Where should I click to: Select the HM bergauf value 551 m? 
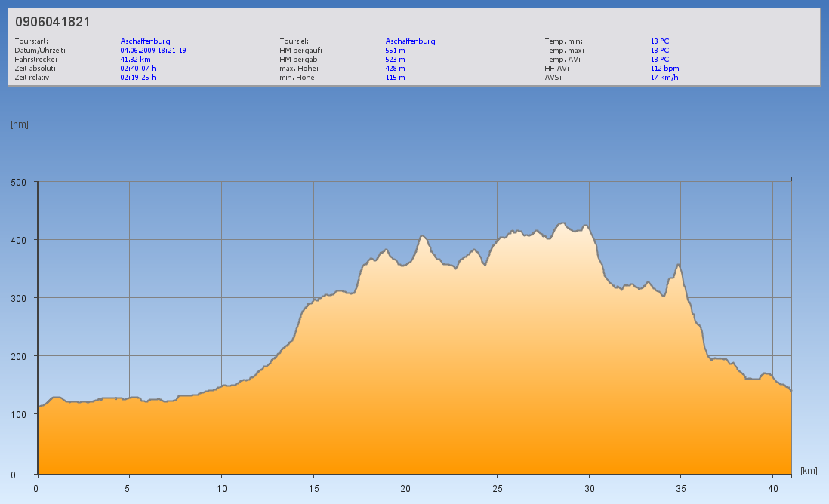tap(395, 51)
